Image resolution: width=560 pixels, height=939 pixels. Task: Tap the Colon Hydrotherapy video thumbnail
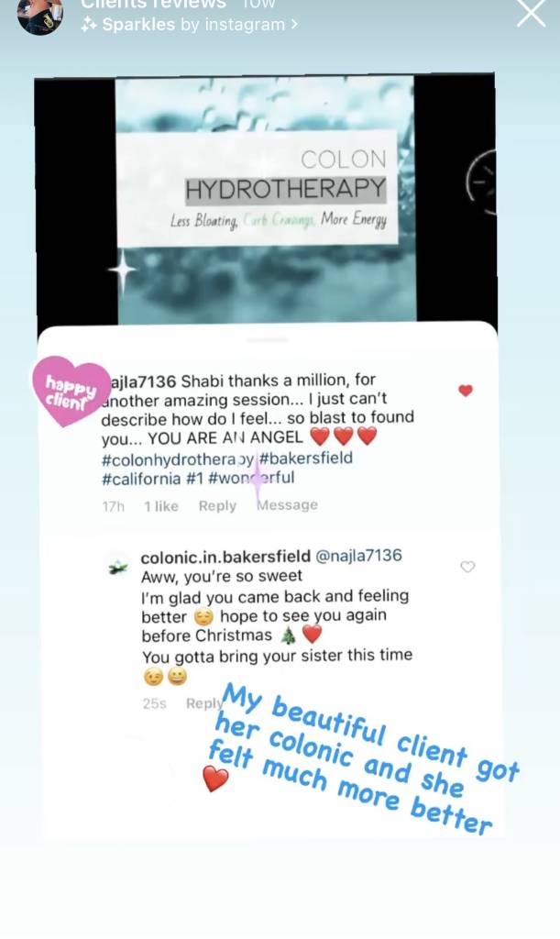coord(265,198)
